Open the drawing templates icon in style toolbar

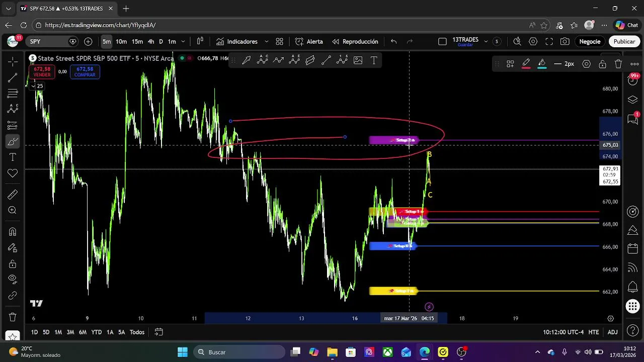point(510,64)
